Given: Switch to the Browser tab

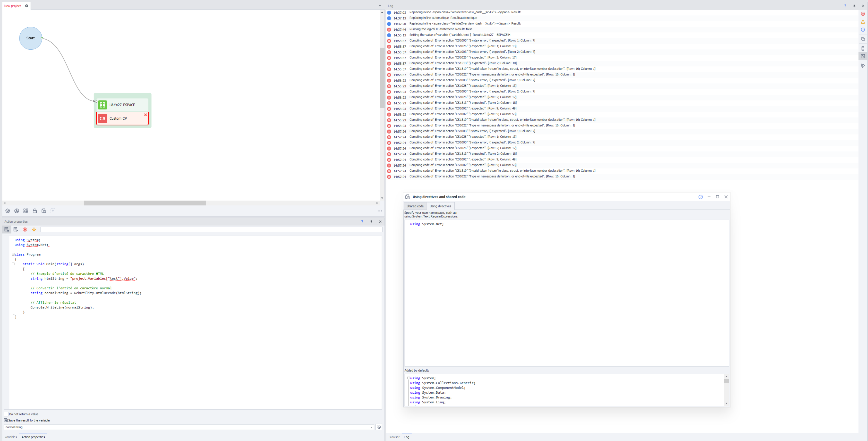Looking at the screenshot, I should [394, 437].
